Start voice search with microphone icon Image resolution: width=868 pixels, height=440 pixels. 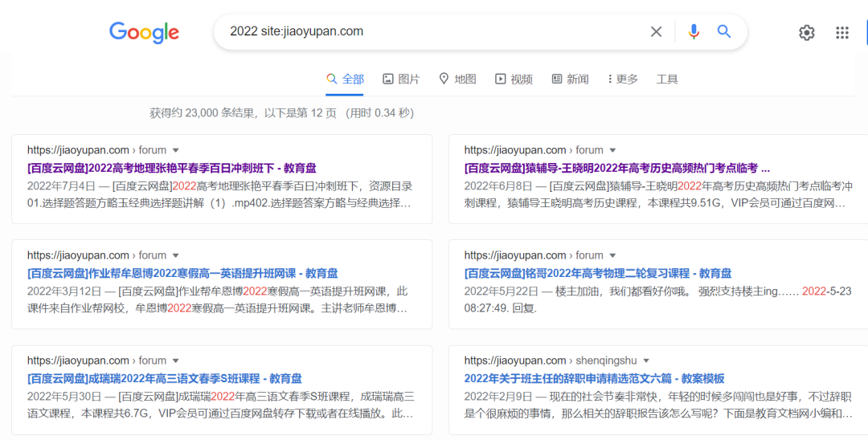click(694, 32)
